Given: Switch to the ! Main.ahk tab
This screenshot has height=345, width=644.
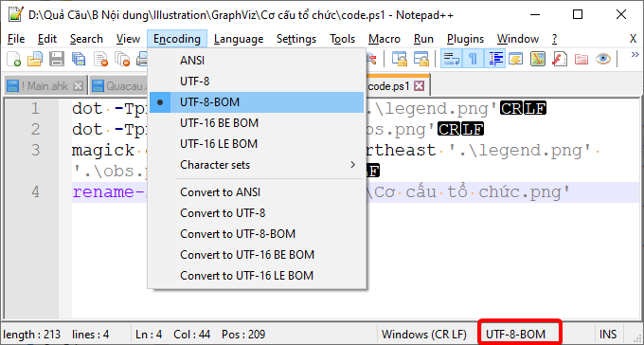Looking at the screenshot, I should point(45,86).
